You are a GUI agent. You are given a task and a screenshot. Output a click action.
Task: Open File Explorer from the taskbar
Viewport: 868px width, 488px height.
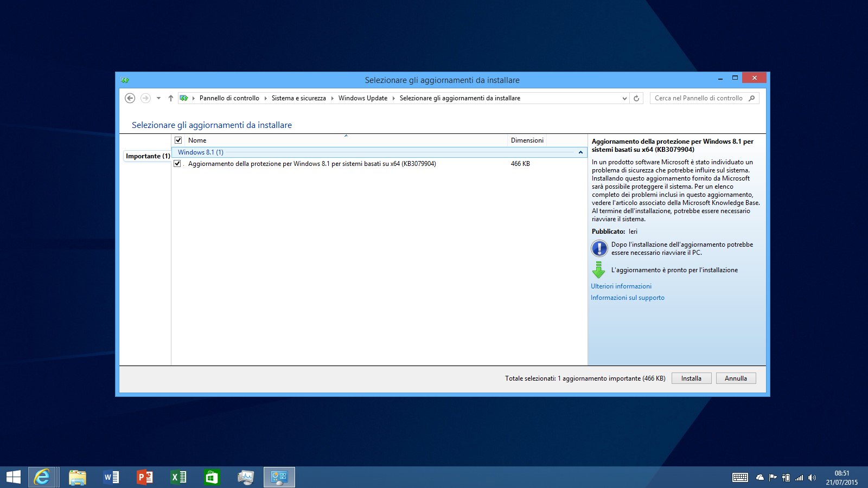coord(78,477)
